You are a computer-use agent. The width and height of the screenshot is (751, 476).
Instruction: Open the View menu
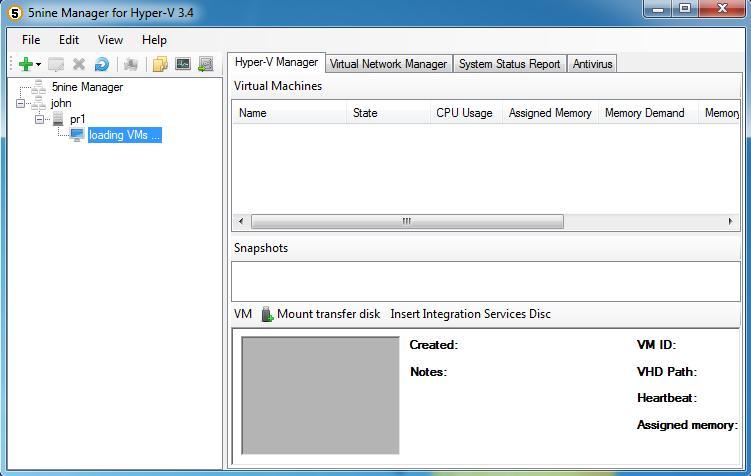click(110, 40)
